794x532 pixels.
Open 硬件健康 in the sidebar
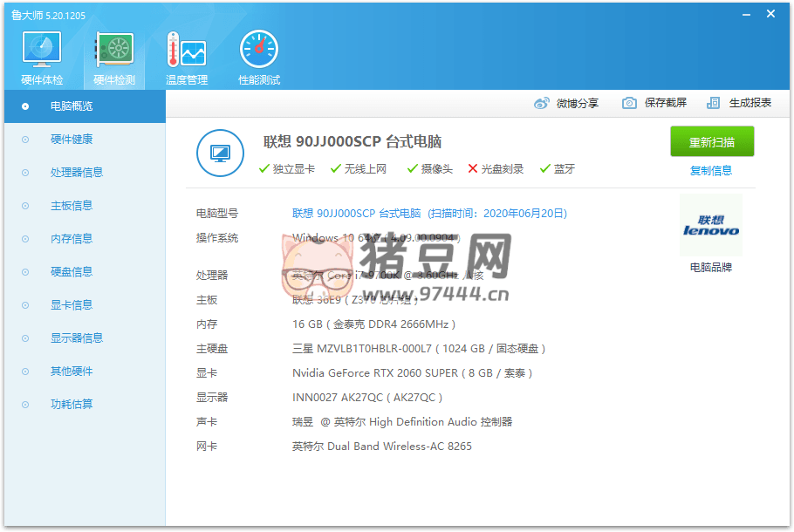[72, 140]
